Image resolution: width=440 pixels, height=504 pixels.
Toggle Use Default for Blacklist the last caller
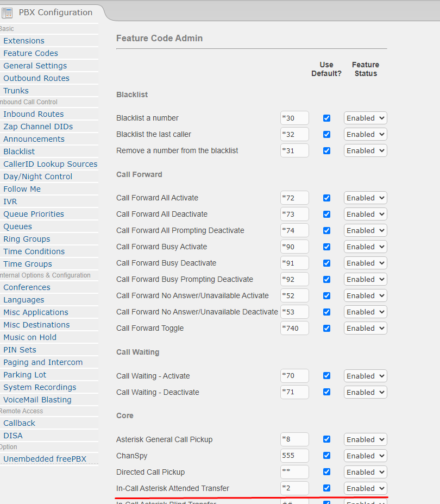(326, 134)
